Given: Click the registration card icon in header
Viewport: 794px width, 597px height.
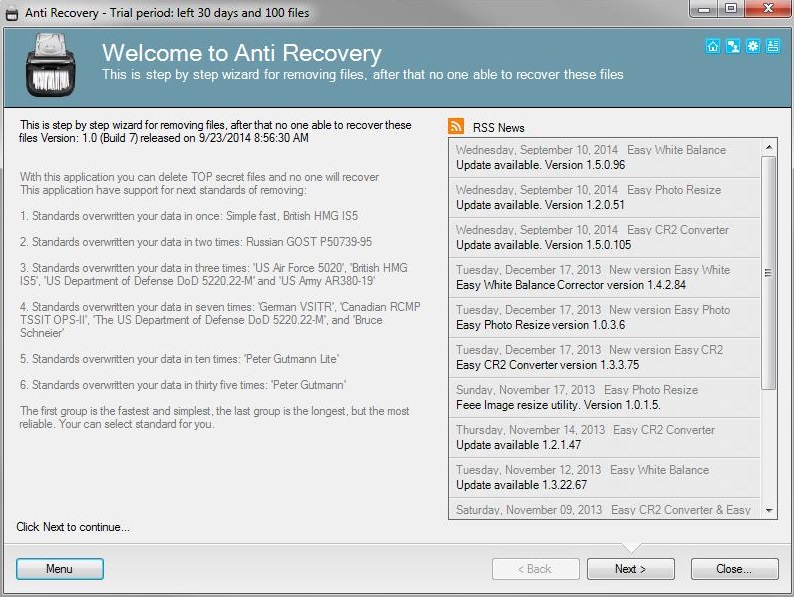Looking at the screenshot, I should pyautogui.click(x=772, y=46).
